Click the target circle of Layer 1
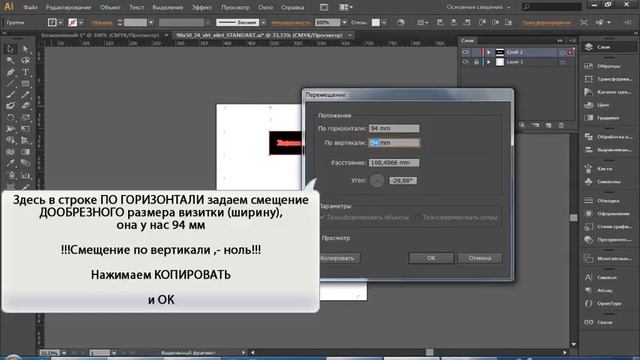This screenshot has height=360, width=640. [562, 62]
